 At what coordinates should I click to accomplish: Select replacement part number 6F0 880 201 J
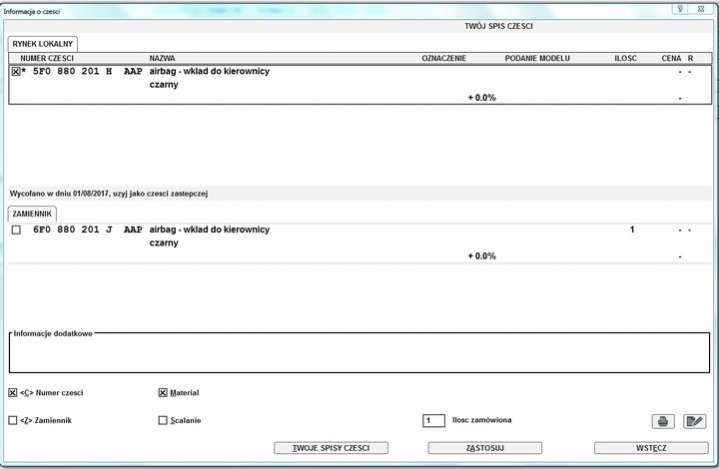(72, 230)
